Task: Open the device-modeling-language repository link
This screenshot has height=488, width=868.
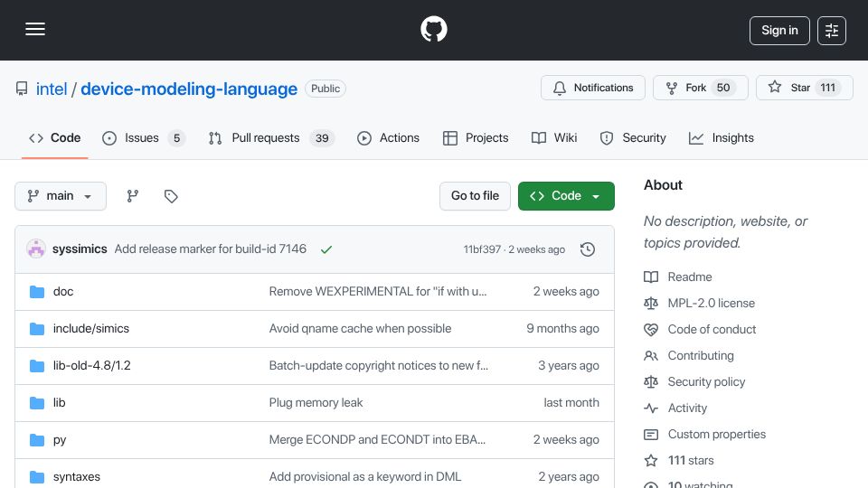Action: pos(189,89)
